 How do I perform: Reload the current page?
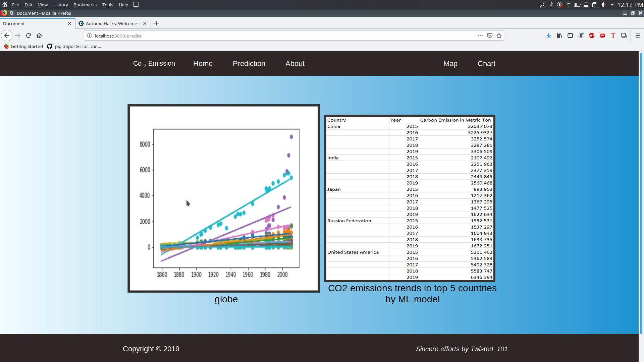point(29,36)
